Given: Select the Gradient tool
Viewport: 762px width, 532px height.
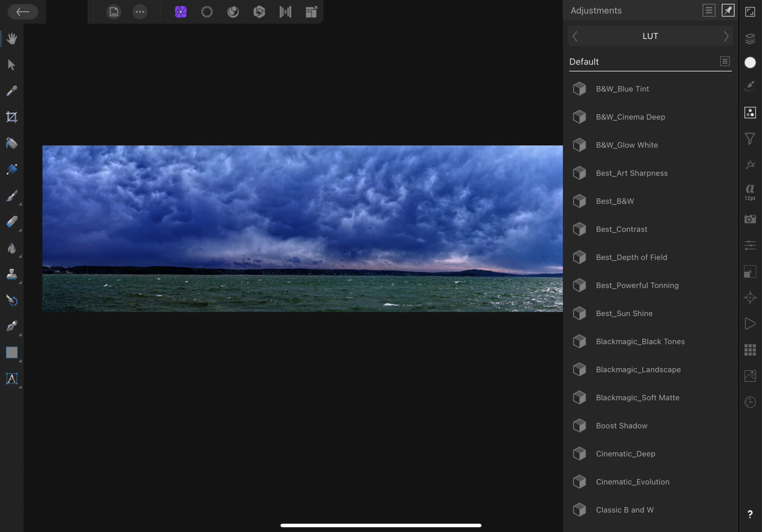Looking at the screenshot, I should tap(12, 169).
